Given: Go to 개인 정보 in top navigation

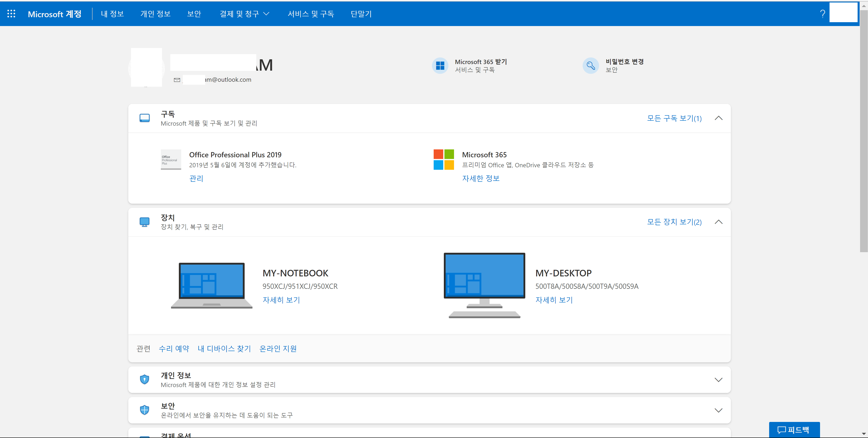Looking at the screenshot, I should [155, 14].
